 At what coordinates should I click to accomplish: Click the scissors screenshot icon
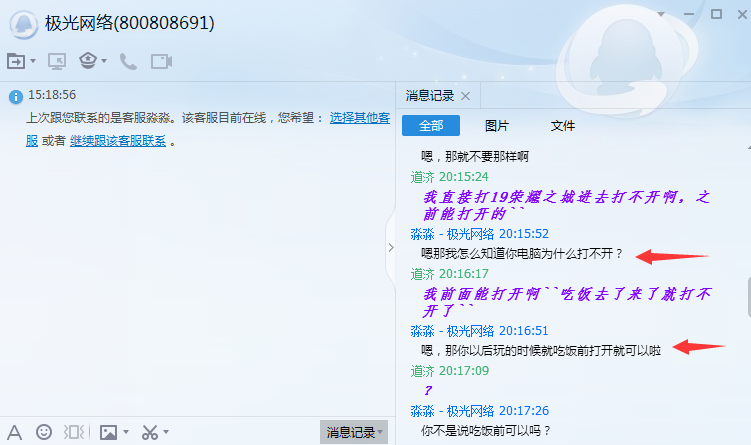[x=149, y=432]
